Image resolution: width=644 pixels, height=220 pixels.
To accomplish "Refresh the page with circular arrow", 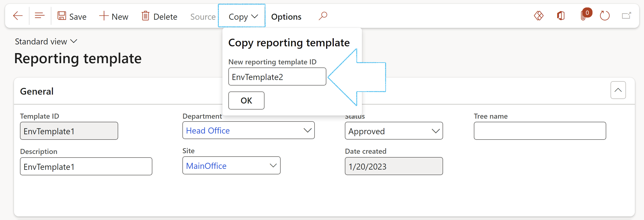I will click(605, 16).
